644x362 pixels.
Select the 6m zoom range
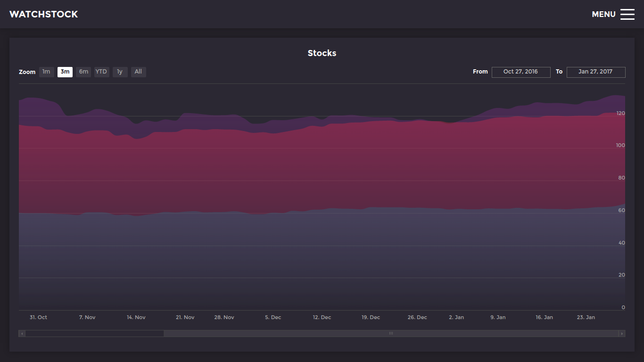point(83,72)
